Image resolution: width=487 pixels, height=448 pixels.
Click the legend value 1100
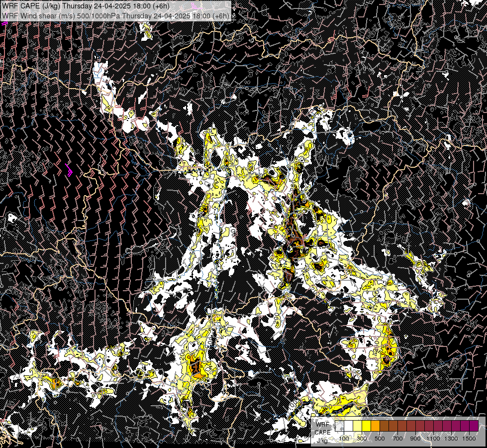pyautogui.click(x=433, y=439)
